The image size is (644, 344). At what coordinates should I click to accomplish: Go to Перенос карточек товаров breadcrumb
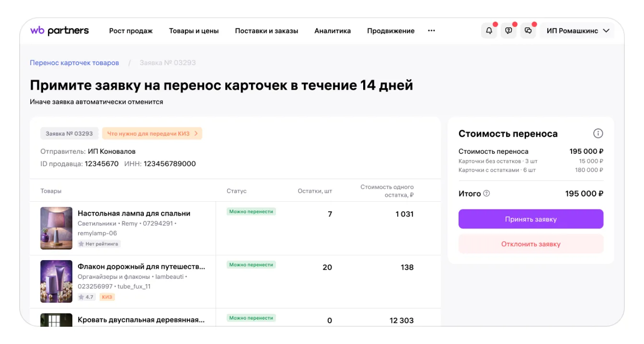[x=74, y=63]
